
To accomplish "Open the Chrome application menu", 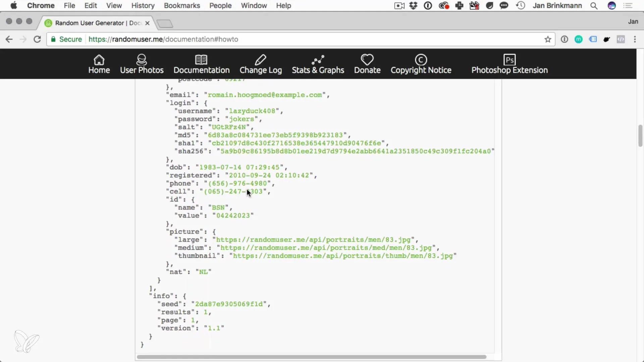I will (41, 6).
